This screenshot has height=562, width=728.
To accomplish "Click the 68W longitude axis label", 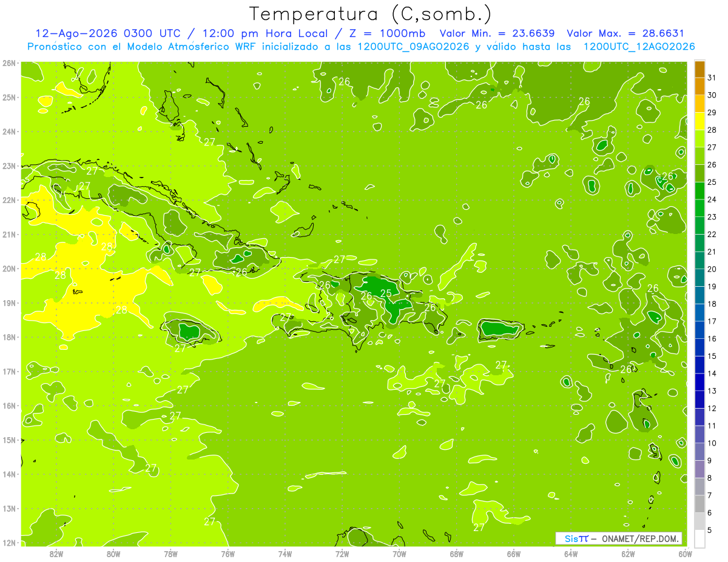I will (456, 554).
